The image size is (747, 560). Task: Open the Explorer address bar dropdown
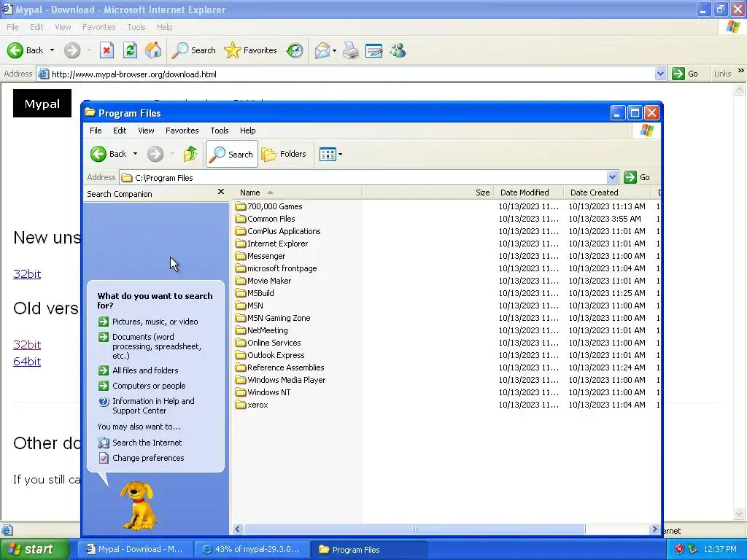[x=612, y=177]
